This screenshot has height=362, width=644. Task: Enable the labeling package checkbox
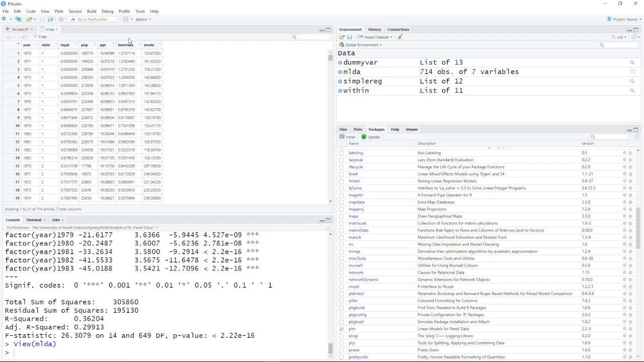click(x=342, y=153)
